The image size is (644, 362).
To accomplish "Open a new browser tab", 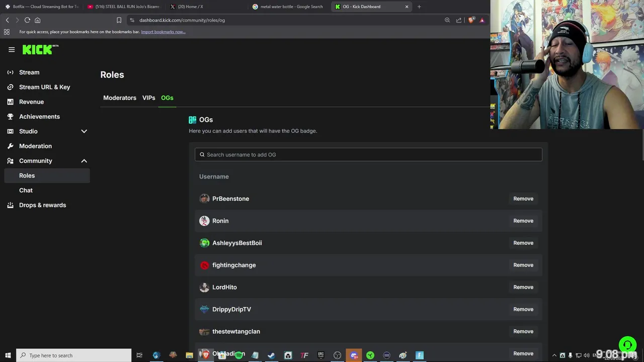I will pyautogui.click(x=419, y=7).
